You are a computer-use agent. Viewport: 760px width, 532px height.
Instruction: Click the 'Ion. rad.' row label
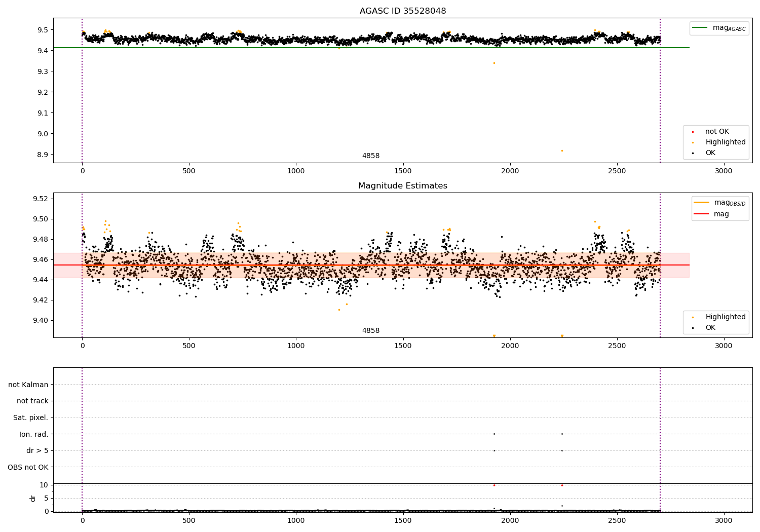(x=34, y=435)
